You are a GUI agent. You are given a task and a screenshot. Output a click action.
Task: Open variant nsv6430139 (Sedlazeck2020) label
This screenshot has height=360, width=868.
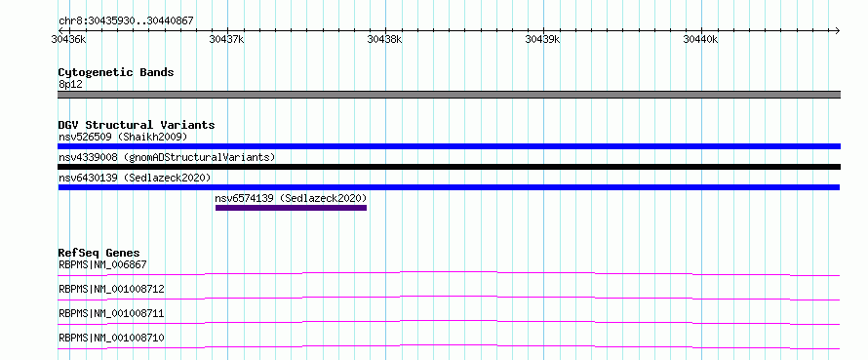[135, 178]
